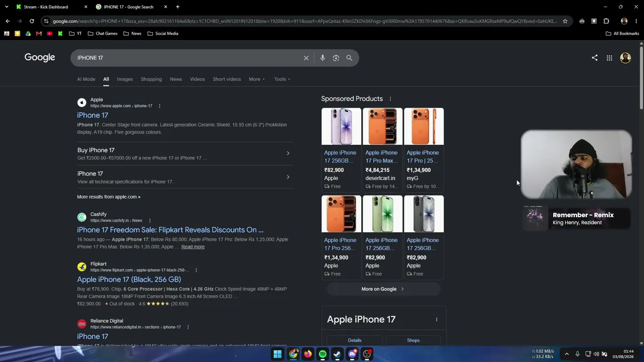Screen dimensions: 644x362
Task: Open Chrome extensions puzzle icon
Action: [606, 21]
